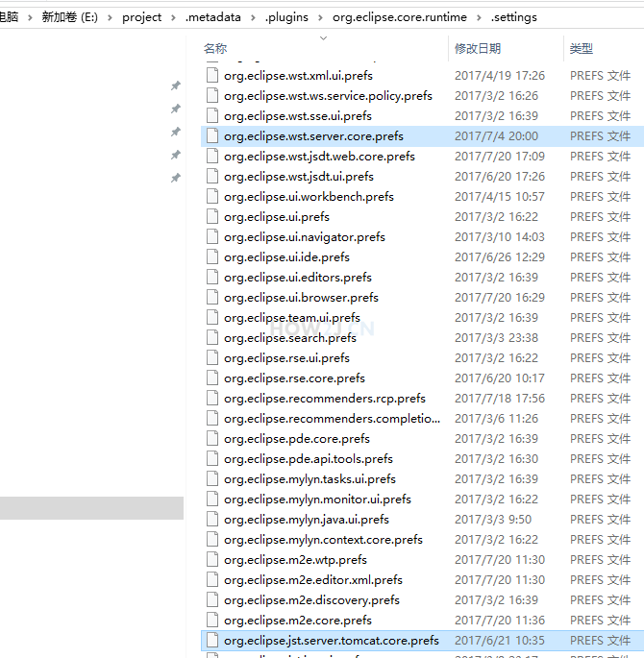The image size is (644, 658).
Task: Select org.eclipse.wst.jsdt.web.core.prefs file
Action: pyautogui.click(x=319, y=157)
